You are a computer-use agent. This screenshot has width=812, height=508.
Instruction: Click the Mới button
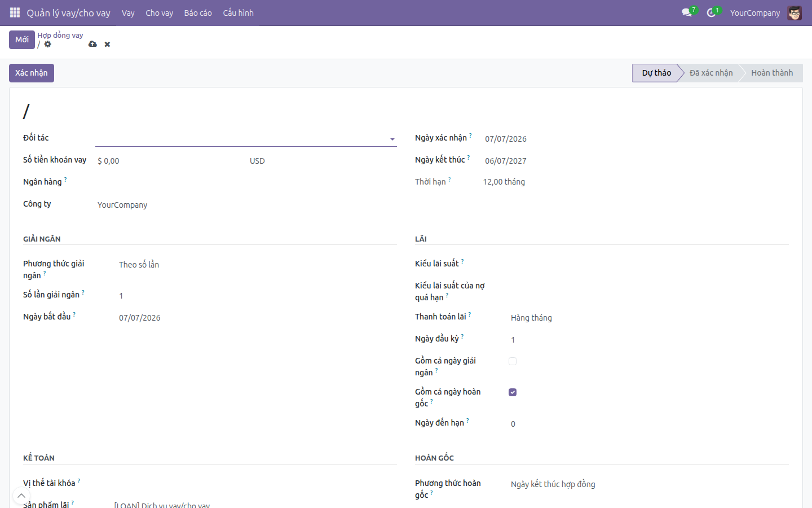[x=22, y=40]
